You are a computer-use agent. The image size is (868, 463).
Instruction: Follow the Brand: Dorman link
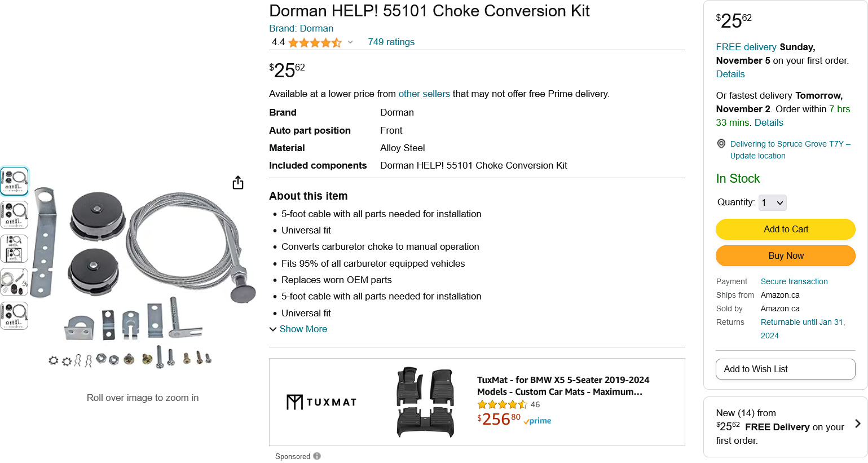coord(301,28)
